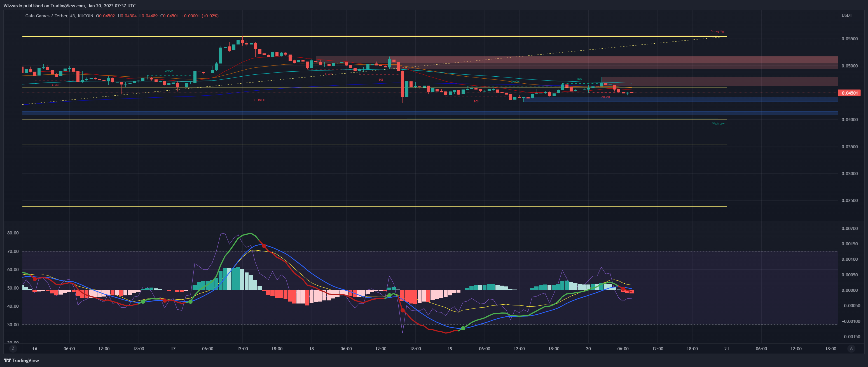This screenshot has height=367, width=868.
Task: Click the USDT currency label
Action: pos(847,15)
